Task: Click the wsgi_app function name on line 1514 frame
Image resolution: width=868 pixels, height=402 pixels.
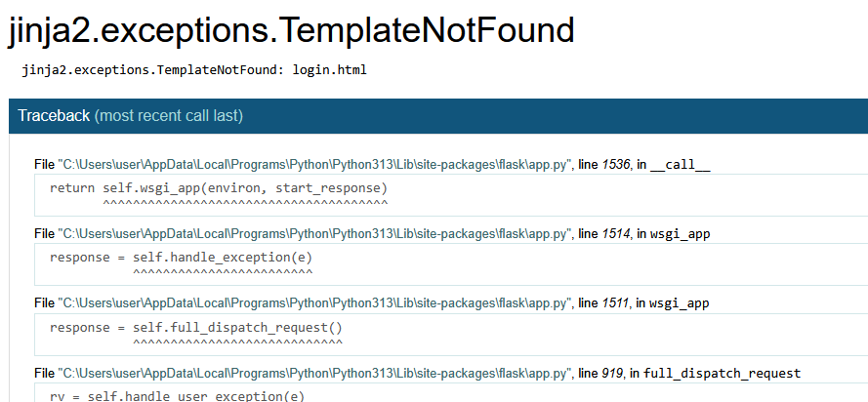Action: [680, 234]
